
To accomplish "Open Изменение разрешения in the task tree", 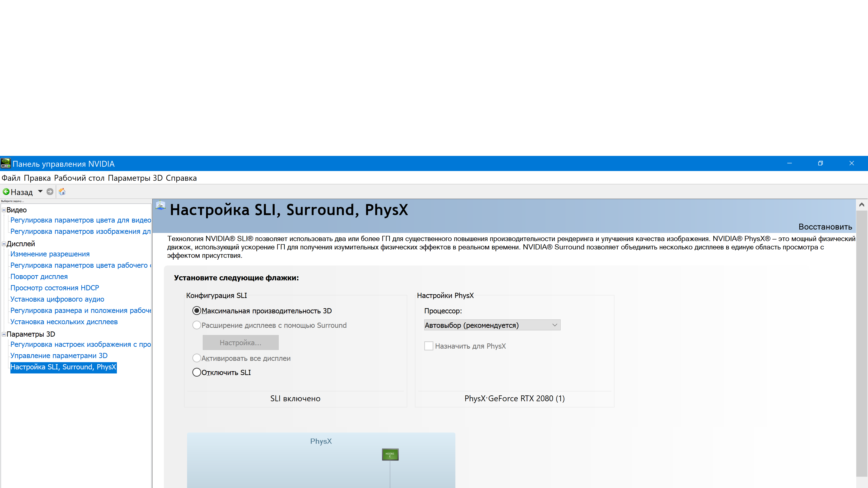I will coord(50,254).
